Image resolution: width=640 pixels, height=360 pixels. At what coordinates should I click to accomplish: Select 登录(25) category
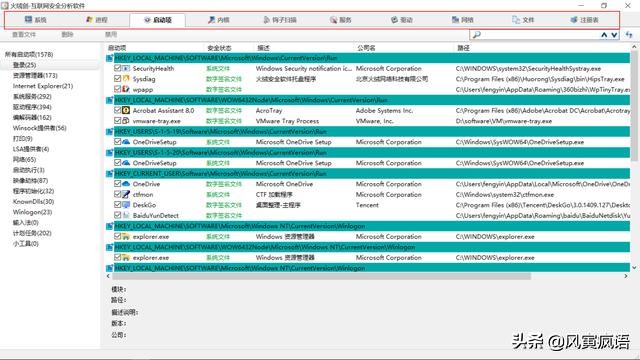24,65
